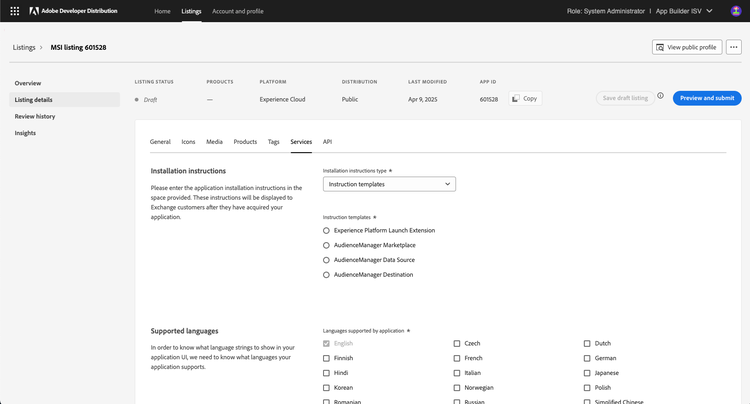Click the Public distribution value
The width and height of the screenshot is (750, 404).
tap(350, 99)
